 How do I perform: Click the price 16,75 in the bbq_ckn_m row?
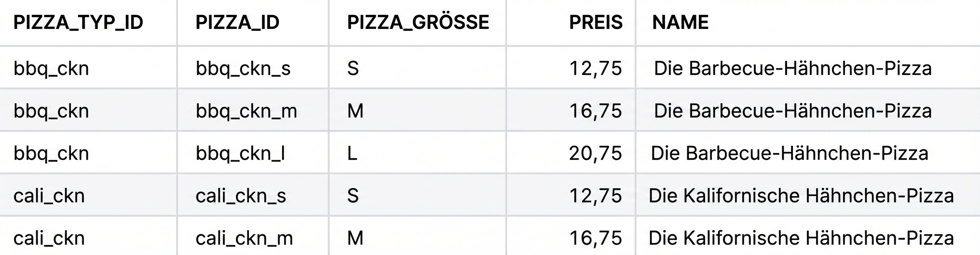coord(595,111)
